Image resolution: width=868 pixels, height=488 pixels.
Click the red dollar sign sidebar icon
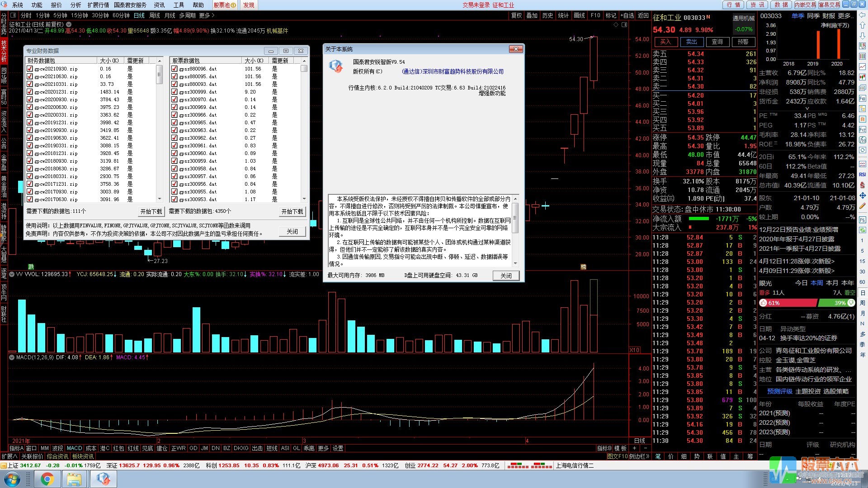click(x=863, y=185)
